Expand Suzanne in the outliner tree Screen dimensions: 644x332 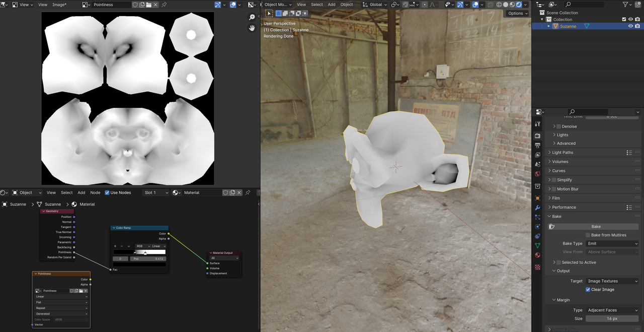coord(549,26)
